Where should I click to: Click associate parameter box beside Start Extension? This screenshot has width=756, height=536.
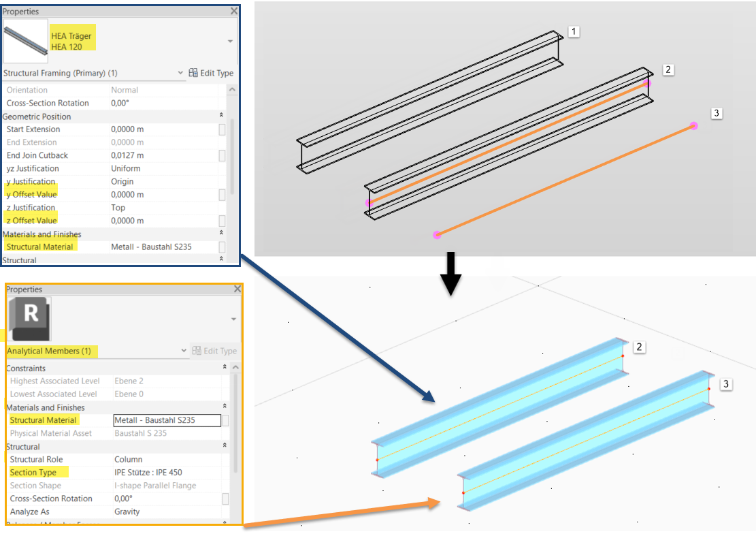(x=223, y=129)
